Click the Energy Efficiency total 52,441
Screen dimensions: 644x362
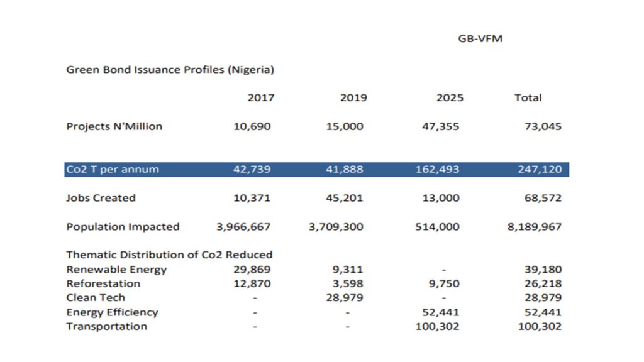[x=543, y=312]
